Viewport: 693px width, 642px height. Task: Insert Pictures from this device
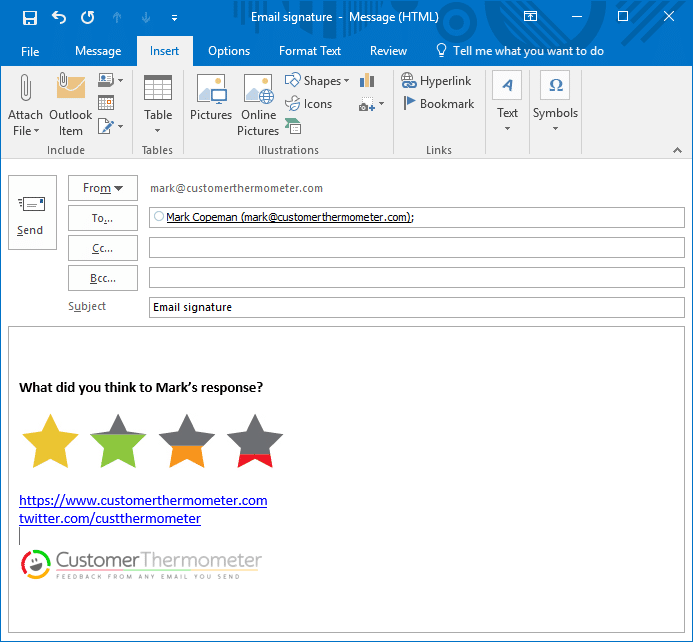(211, 98)
